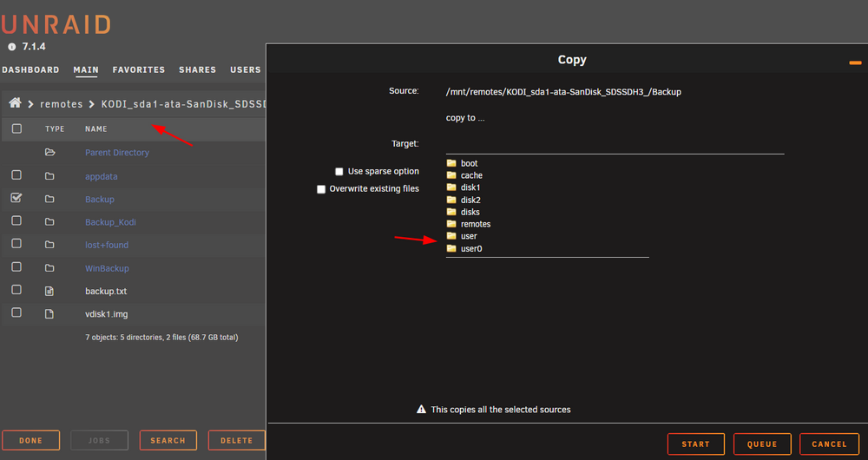868x460 pixels.
Task: Click the disk2 folder icon in target list
Action: click(x=451, y=200)
